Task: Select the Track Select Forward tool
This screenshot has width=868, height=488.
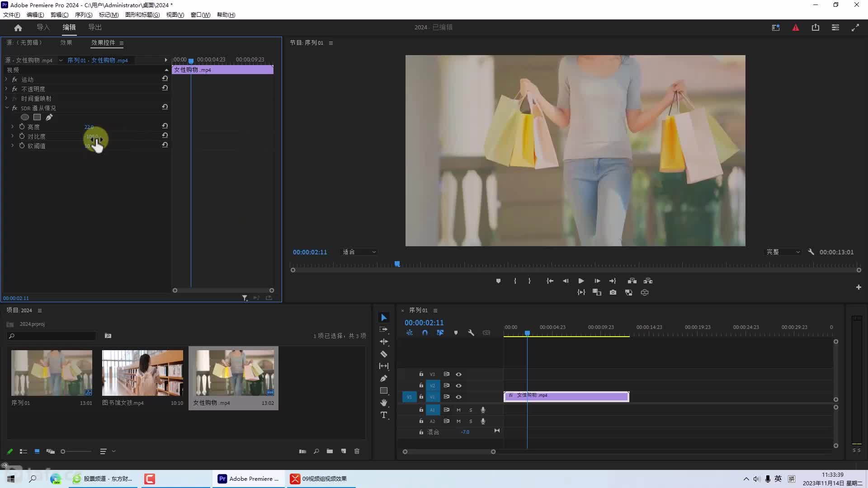Action: tap(384, 329)
